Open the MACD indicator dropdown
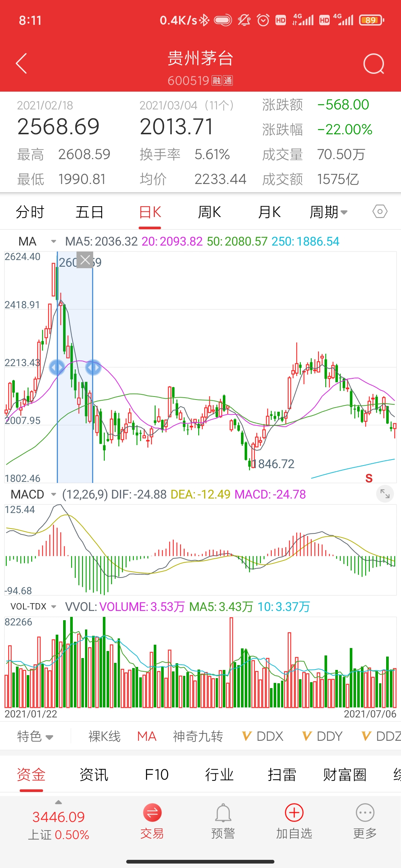The image size is (401, 868). pyautogui.click(x=33, y=494)
